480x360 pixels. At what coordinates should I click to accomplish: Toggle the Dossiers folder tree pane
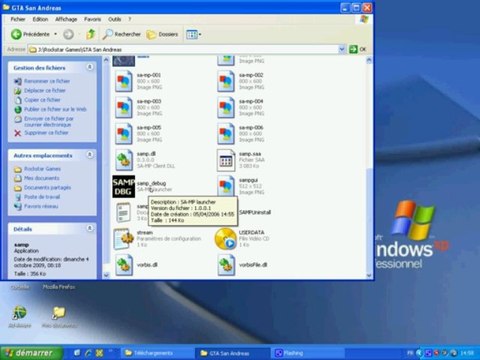162,34
